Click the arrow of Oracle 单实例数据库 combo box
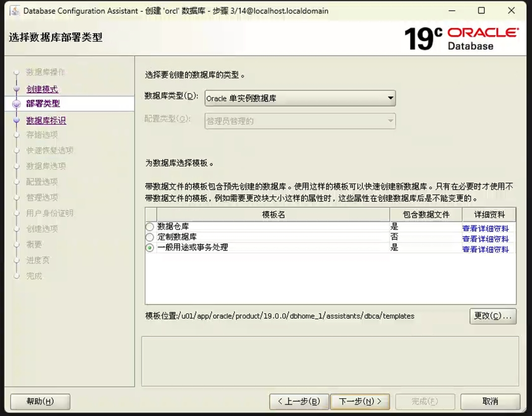The image size is (532, 416). coord(390,98)
